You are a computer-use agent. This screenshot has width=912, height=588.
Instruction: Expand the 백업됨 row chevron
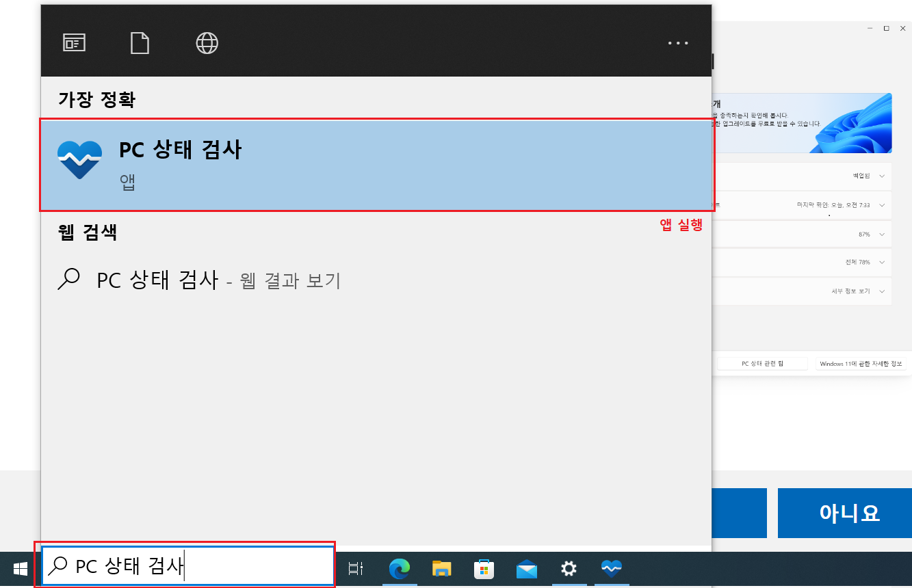click(882, 176)
